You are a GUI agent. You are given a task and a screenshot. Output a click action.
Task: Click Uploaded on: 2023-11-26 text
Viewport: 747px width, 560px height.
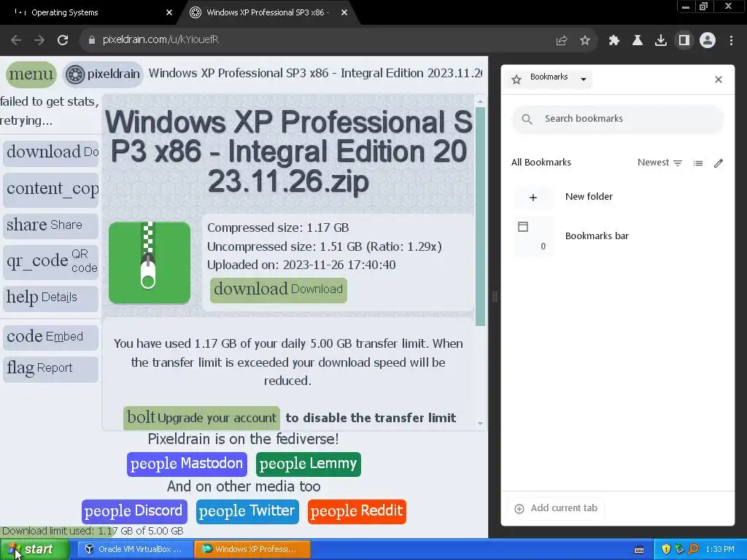click(x=301, y=265)
